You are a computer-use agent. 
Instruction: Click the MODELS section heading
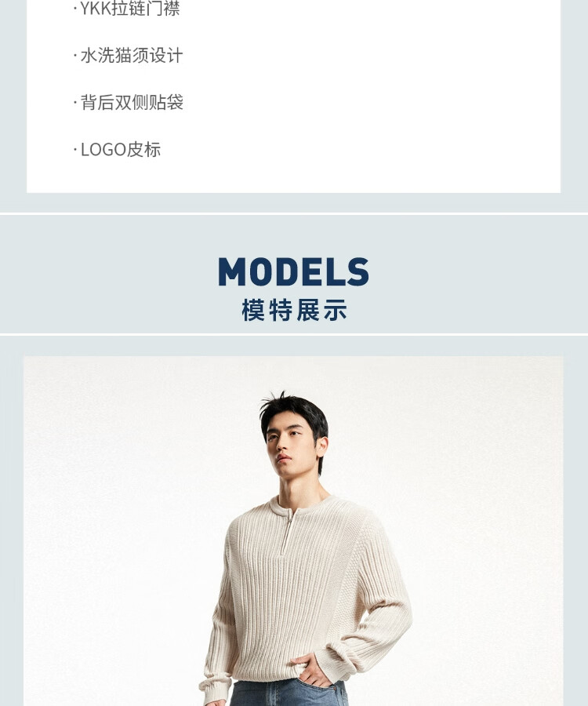pos(293,271)
